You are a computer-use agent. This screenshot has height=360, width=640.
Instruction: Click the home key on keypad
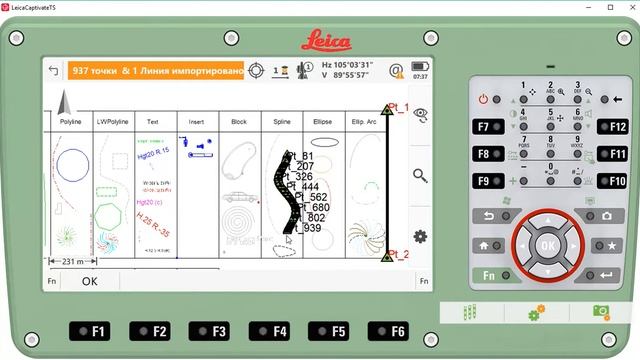pyautogui.click(x=489, y=246)
